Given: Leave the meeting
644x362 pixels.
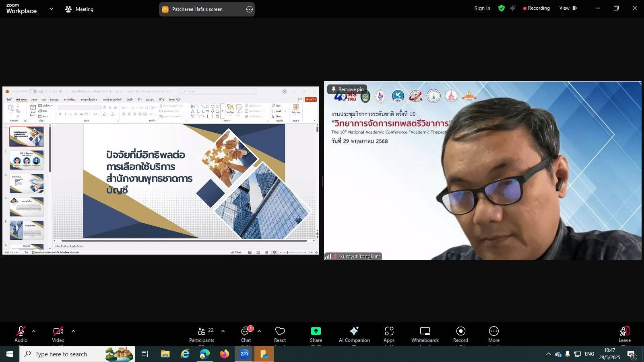Looking at the screenshot, I should click(x=624, y=334).
